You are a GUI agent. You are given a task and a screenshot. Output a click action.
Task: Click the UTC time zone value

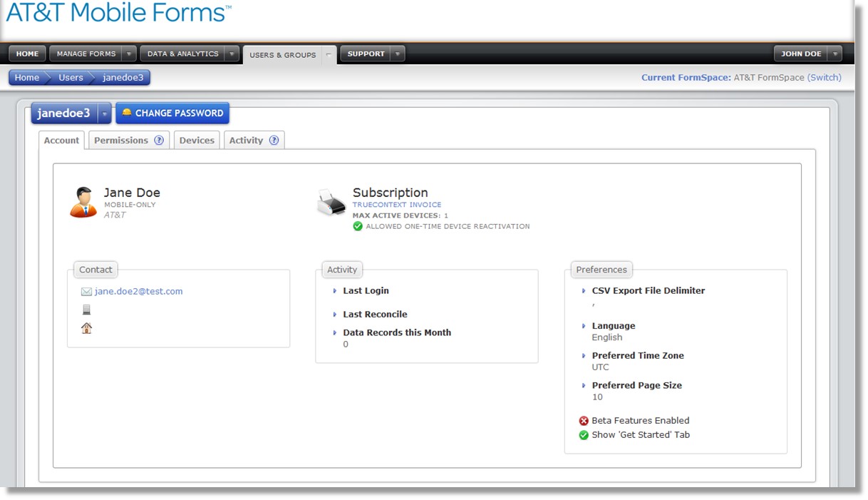pyautogui.click(x=601, y=367)
